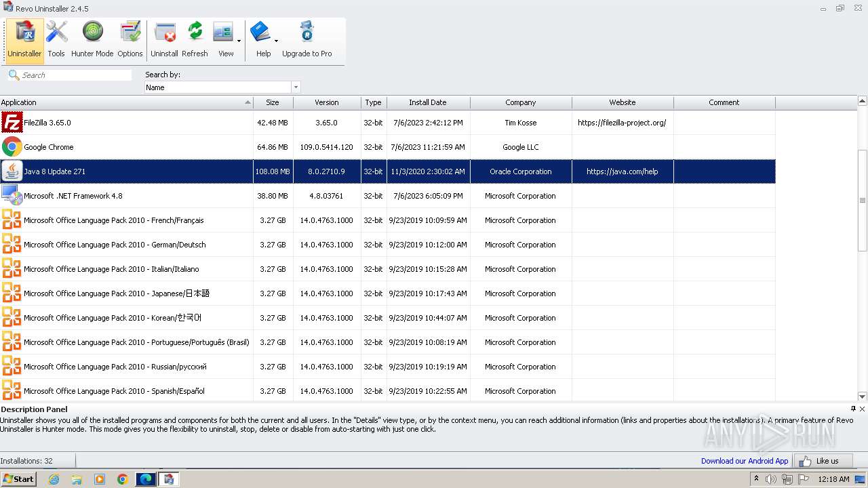Sort by the Version column header
The image size is (868, 488).
327,102
